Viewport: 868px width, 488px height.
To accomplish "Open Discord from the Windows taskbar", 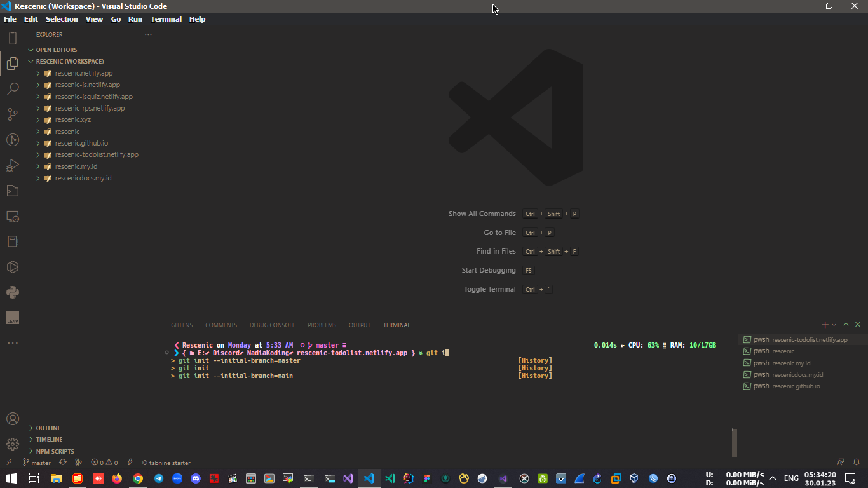I will click(196, 478).
